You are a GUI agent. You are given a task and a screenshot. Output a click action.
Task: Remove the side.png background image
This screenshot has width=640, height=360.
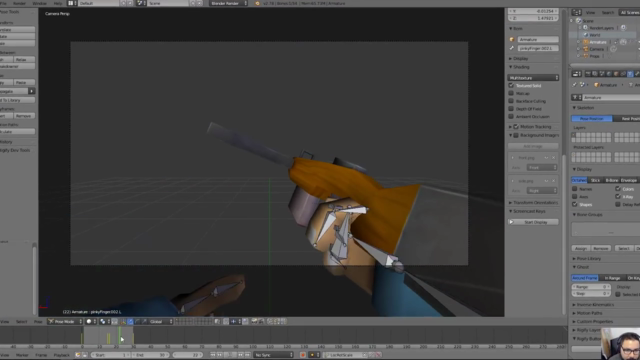554,181
